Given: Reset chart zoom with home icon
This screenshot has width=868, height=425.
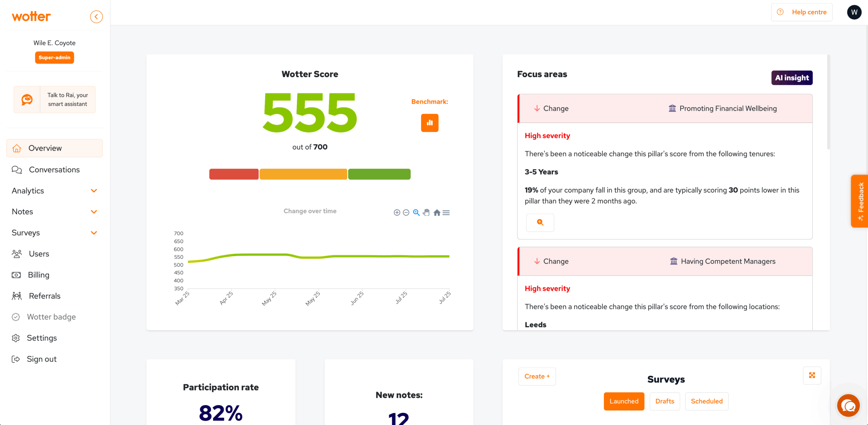Looking at the screenshot, I should [437, 212].
